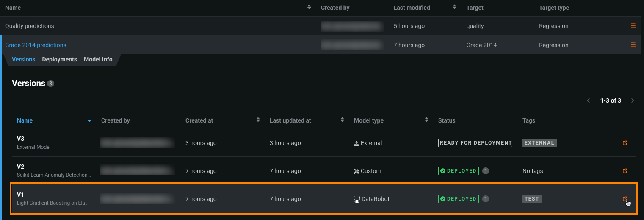The width and height of the screenshot is (644, 220).
Task: Open V2 version external link icon
Action: [625, 171]
